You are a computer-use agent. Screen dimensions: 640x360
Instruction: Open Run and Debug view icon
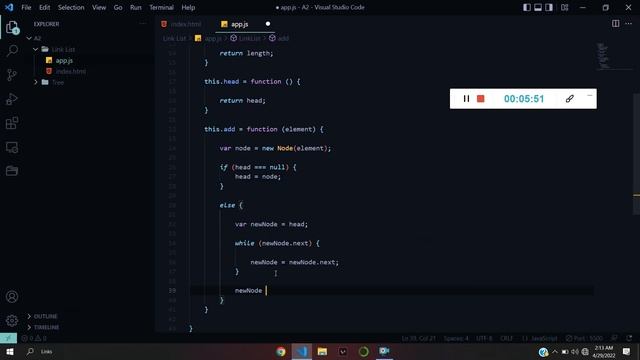click(x=12, y=99)
